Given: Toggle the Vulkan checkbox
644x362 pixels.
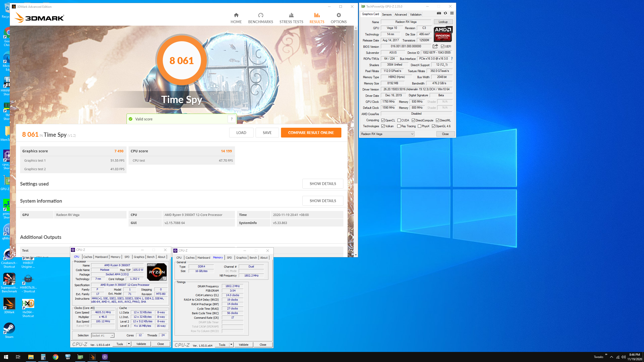Looking at the screenshot, I should (x=383, y=126).
